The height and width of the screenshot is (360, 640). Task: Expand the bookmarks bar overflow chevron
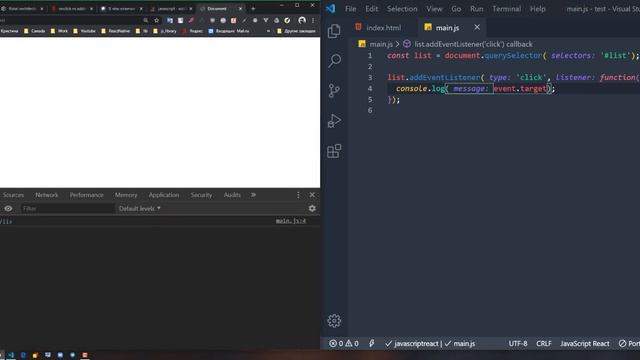point(268,31)
